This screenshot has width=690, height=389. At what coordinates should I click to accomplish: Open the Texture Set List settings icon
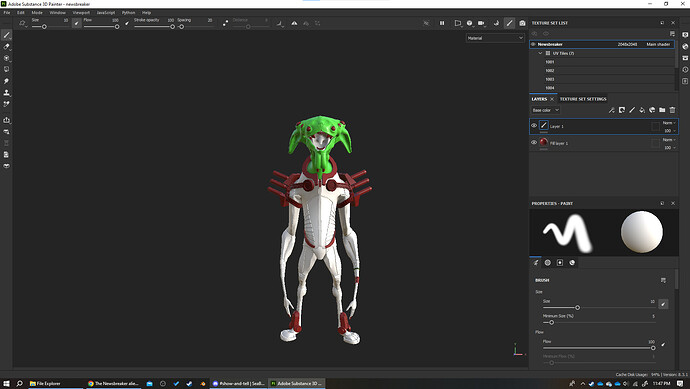[672, 33]
